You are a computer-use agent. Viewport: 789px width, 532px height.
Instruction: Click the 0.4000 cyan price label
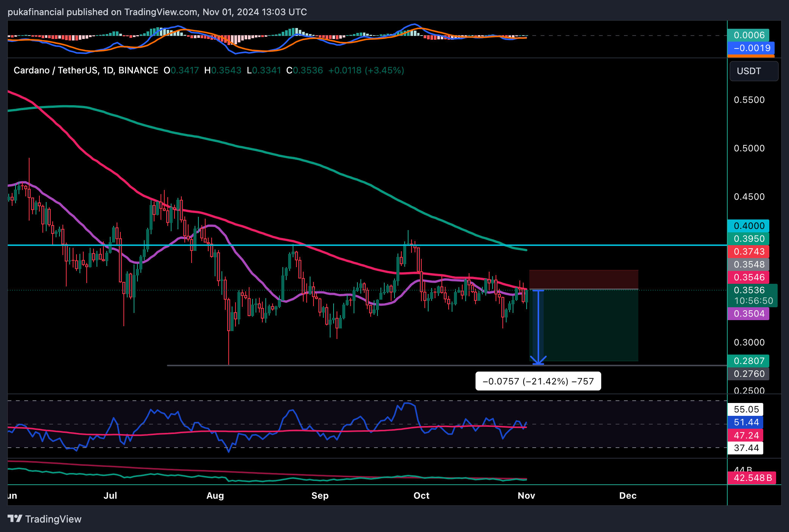click(x=748, y=226)
